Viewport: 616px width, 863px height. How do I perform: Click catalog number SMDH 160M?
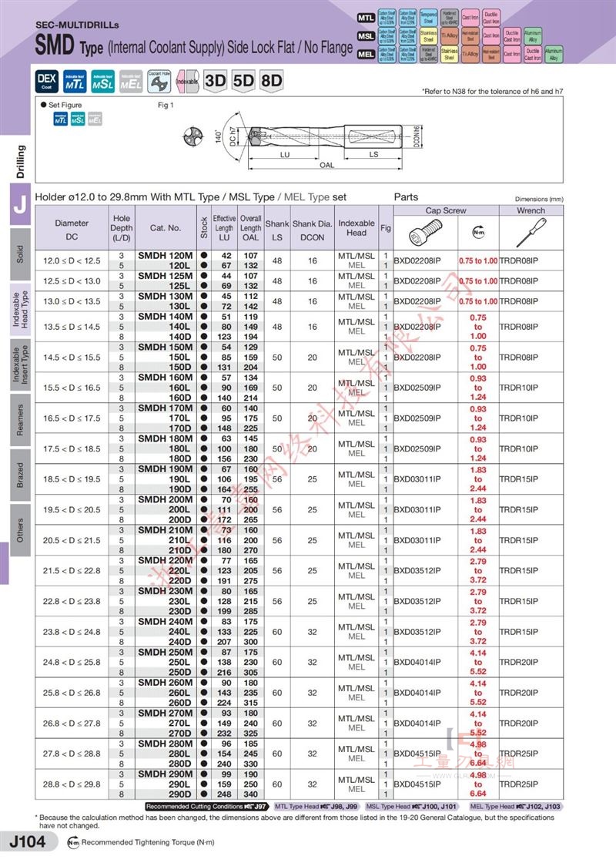(166, 378)
